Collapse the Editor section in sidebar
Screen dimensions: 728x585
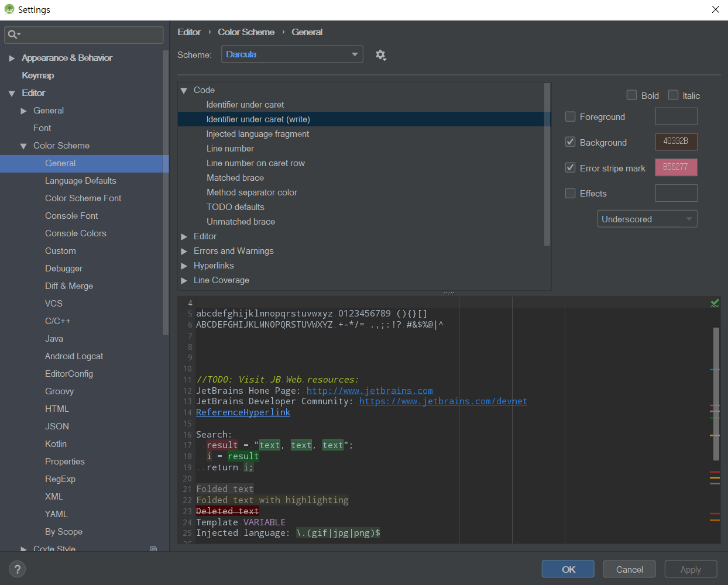point(12,93)
